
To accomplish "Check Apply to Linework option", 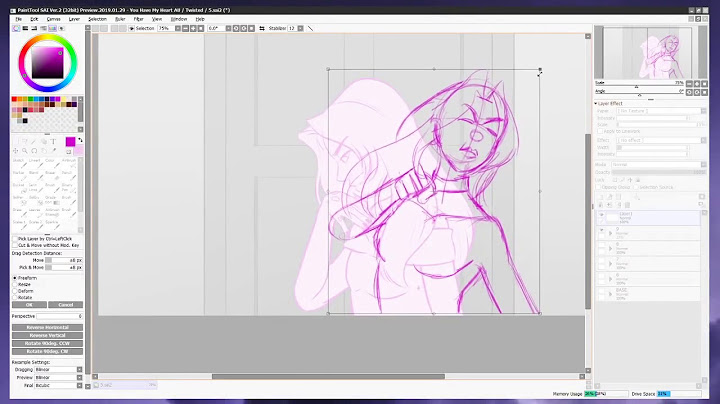I will 600,131.
